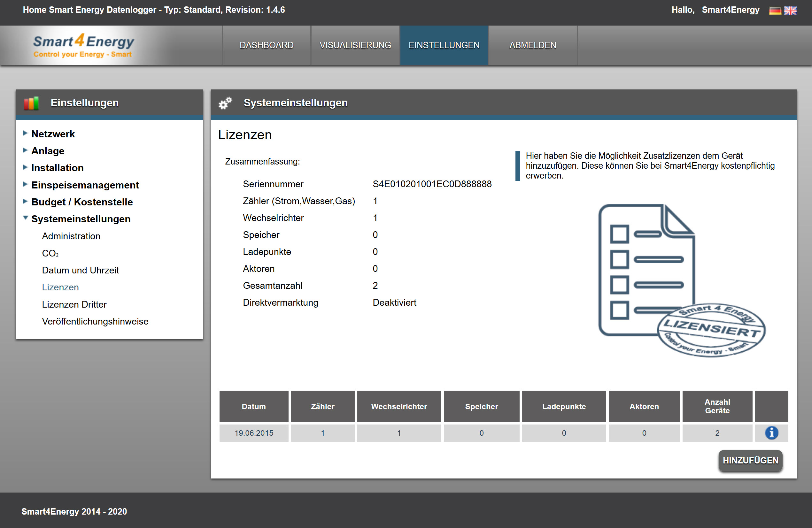The width and height of the screenshot is (812, 528).
Task: Open the Einspeisemanagement settings entry
Action: point(85,185)
